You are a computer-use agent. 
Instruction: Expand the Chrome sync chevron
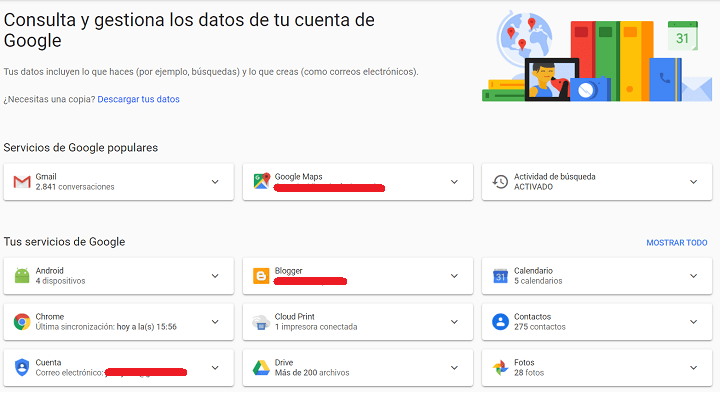[x=215, y=322]
